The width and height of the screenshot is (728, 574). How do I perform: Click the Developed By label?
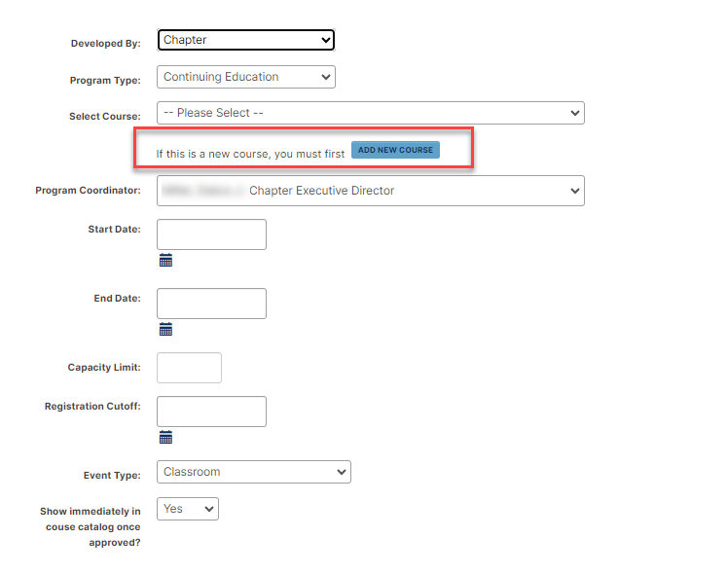(x=105, y=43)
